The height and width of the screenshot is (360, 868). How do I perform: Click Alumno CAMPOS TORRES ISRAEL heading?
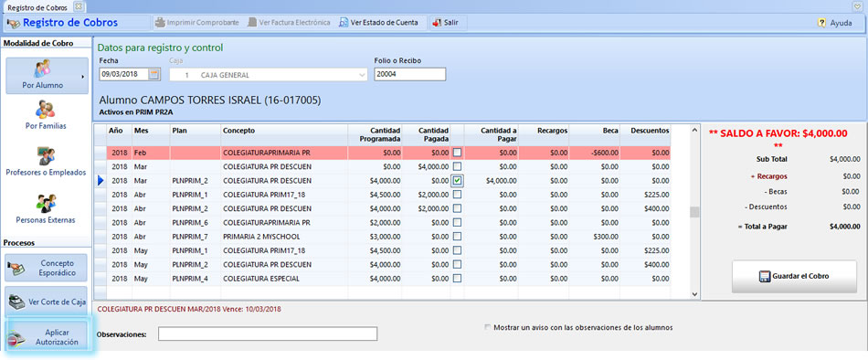tap(210, 101)
